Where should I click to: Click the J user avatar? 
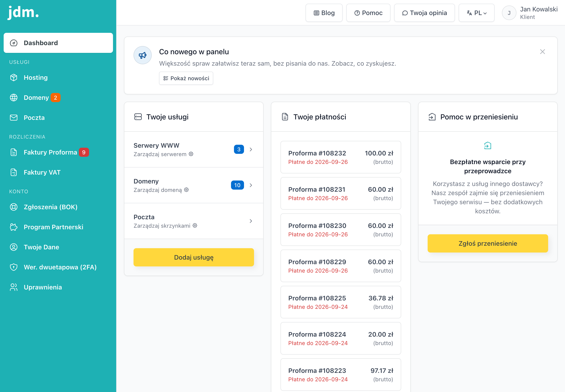point(509,13)
